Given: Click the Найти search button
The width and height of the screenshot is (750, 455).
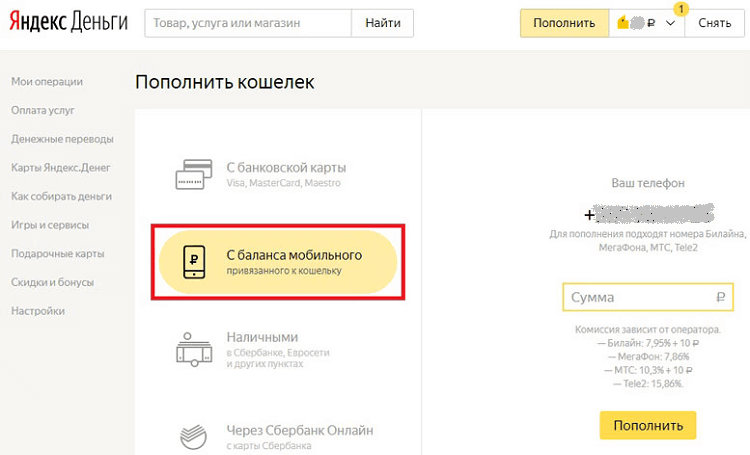Looking at the screenshot, I should click(383, 23).
